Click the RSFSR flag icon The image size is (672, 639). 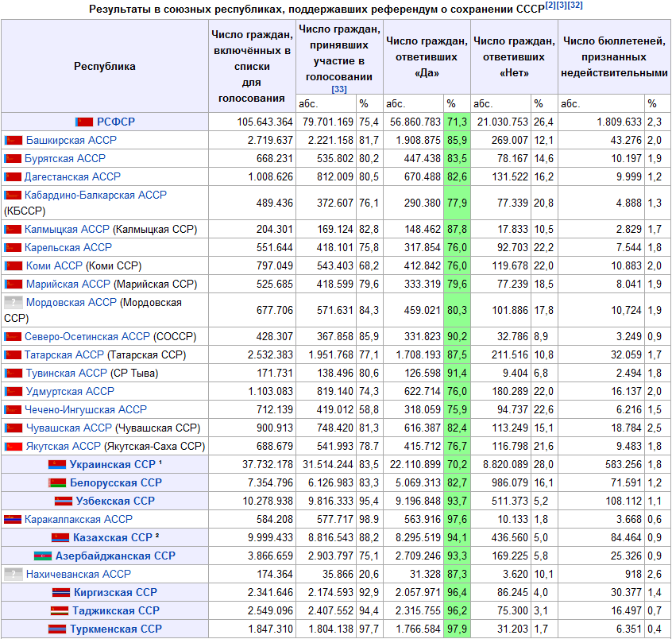point(84,122)
